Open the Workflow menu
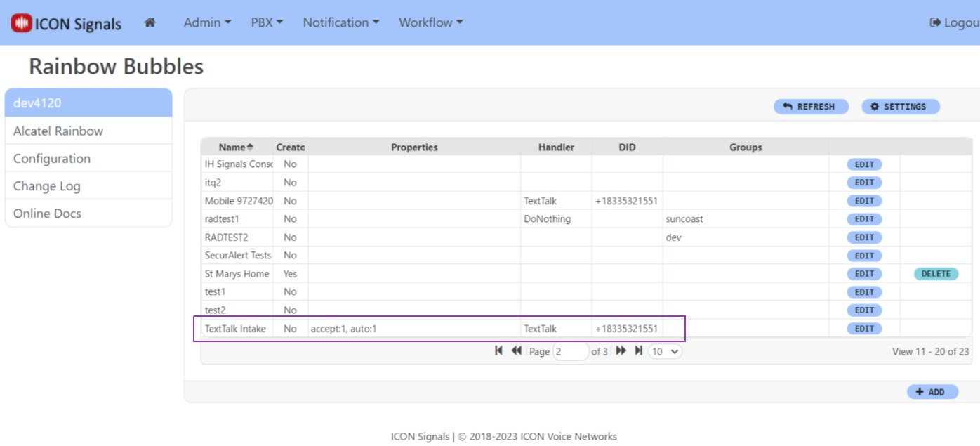 [431, 22]
